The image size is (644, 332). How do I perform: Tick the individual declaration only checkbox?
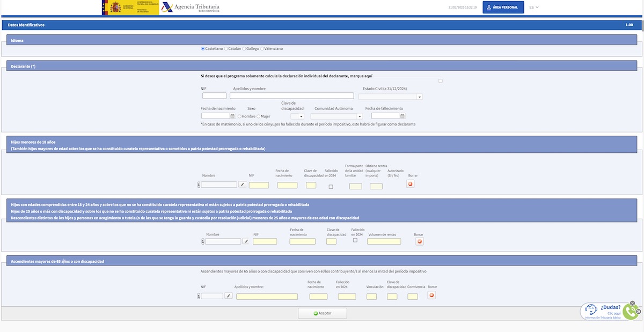441,81
